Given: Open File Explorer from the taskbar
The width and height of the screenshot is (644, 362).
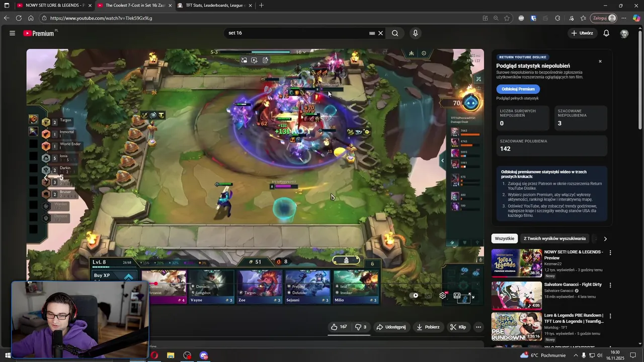Looking at the screenshot, I should coord(171,355).
